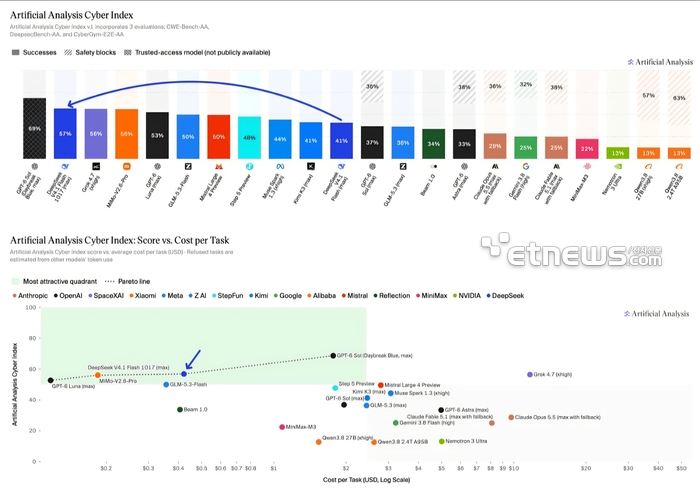Image resolution: width=700 pixels, height=500 pixels.
Task: Click the Google logo under Gemini 3.8 Flash bar
Action: [525, 166]
